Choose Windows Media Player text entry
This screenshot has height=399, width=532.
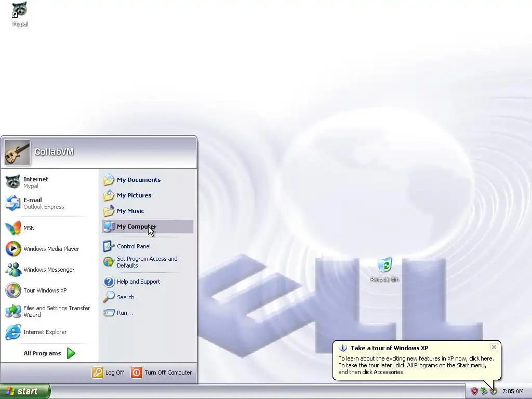(x=51, y=249)
